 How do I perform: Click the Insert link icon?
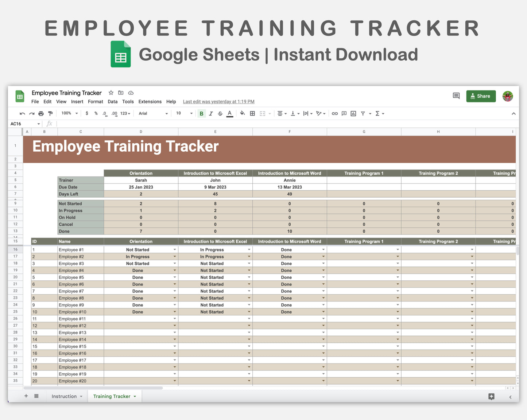pyautogui.click(x=335, y=113)
